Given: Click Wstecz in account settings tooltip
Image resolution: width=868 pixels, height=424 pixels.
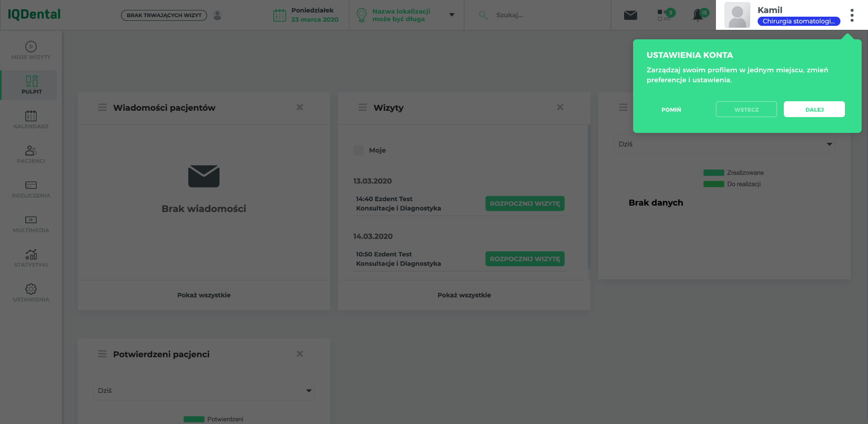Looking at the screenshot, I should click(746, 109).
